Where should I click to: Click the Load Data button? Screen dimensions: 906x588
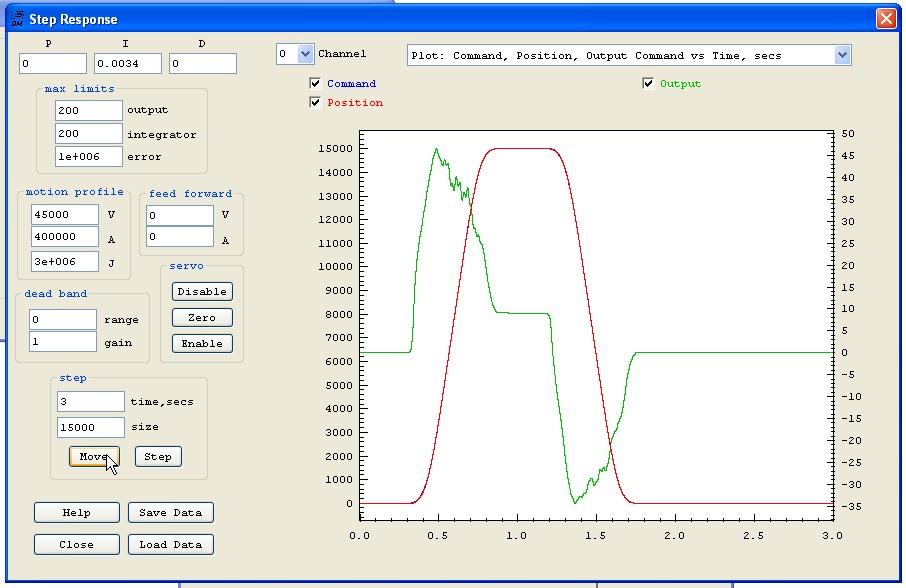(170, 545)
